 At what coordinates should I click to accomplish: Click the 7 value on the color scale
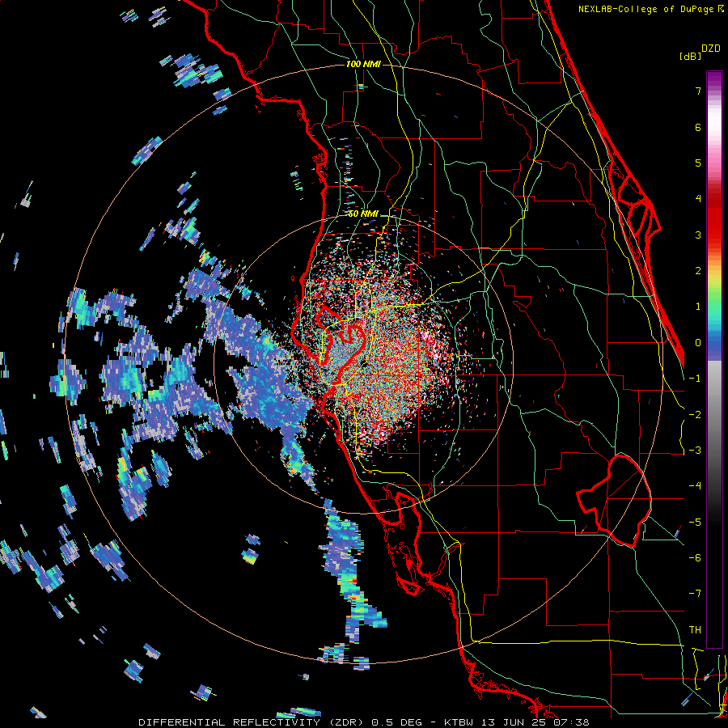pyautogui.click(x=698, y=91)
